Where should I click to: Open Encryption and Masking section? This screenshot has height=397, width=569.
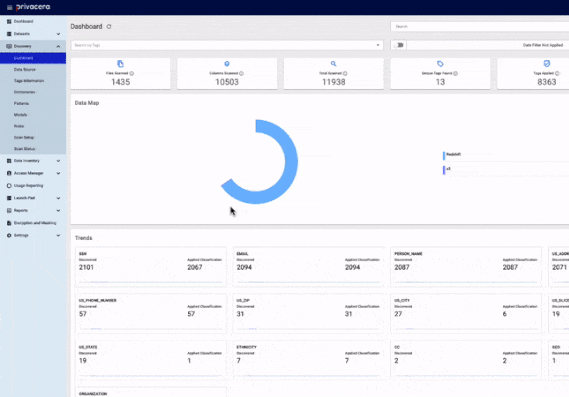coord(33,223)
